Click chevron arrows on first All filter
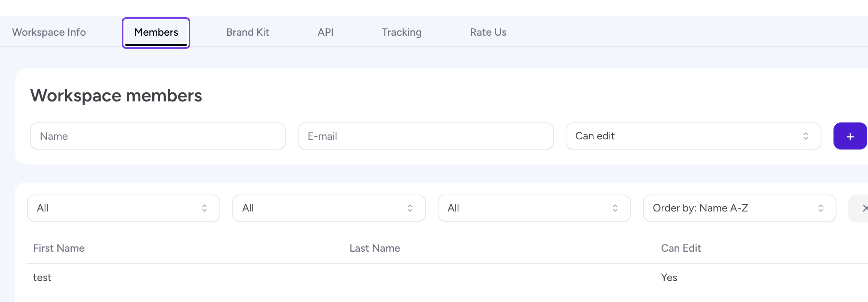868x302 pixels. (x=204, y=208)
